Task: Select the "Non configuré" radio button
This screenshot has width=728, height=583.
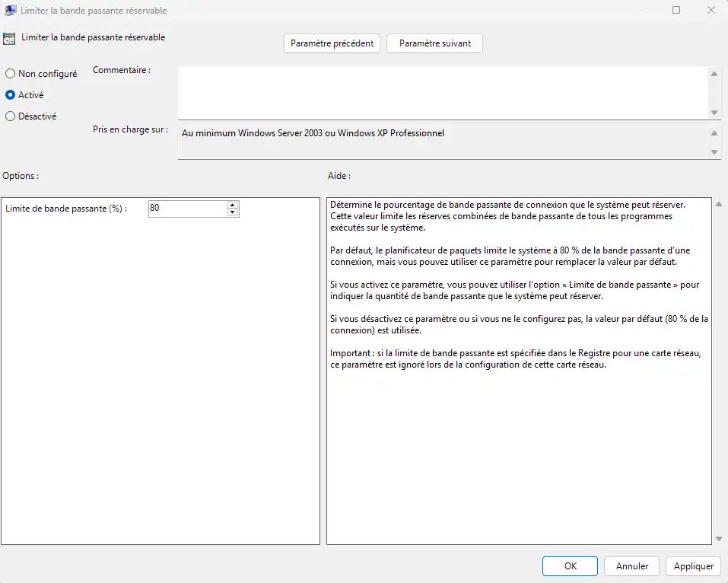Action: point(8,73)
